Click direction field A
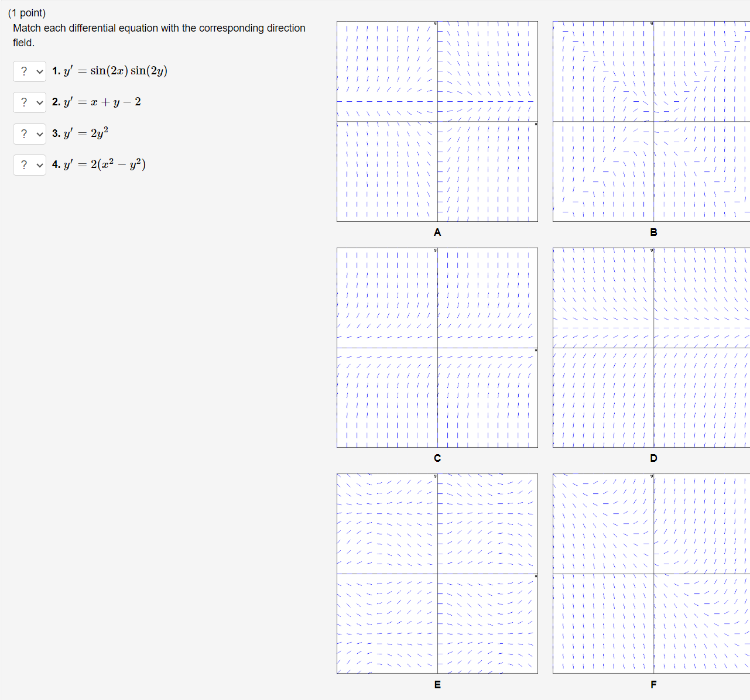Viewport: 750px width, 700px height. pyautogui.click(x=437, y=121)
